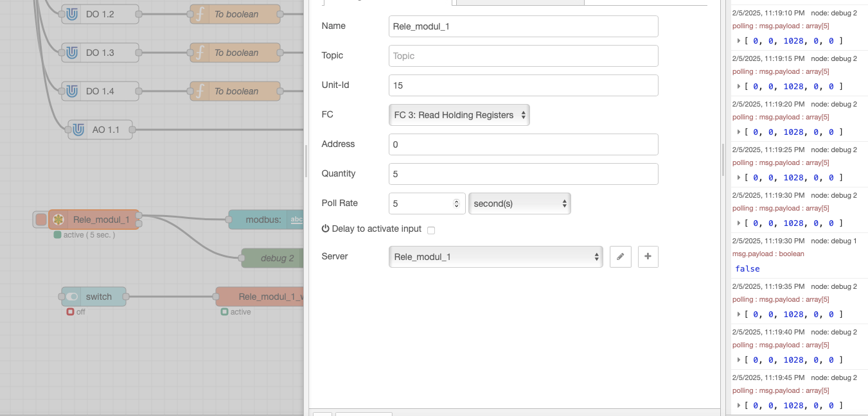
Task: Click the Rele_modul_1 node's star icon
Action: click(58, 220)
